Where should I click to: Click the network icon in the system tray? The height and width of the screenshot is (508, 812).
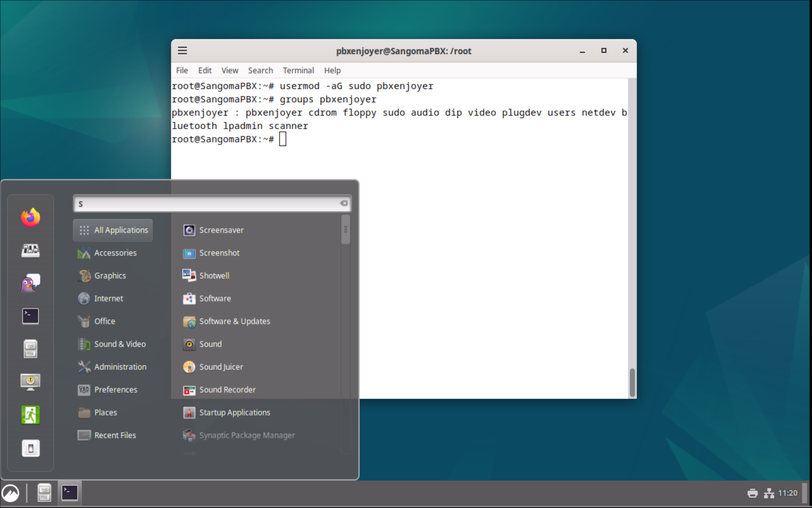[x=769, y=493]
